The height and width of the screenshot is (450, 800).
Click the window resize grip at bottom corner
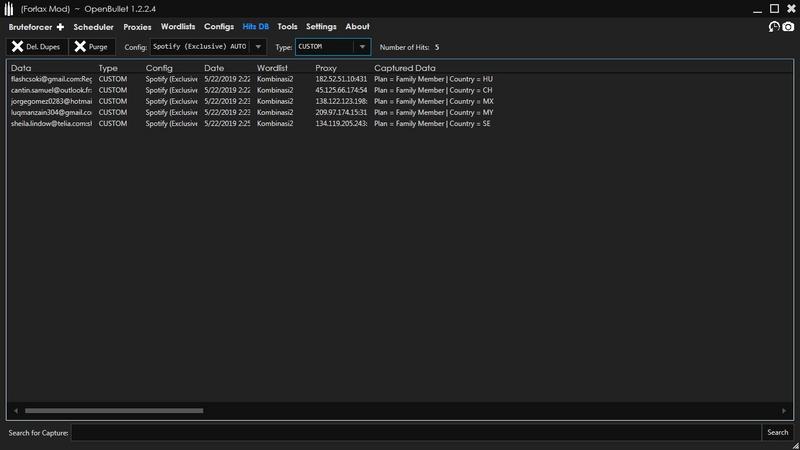click(795, 445)
